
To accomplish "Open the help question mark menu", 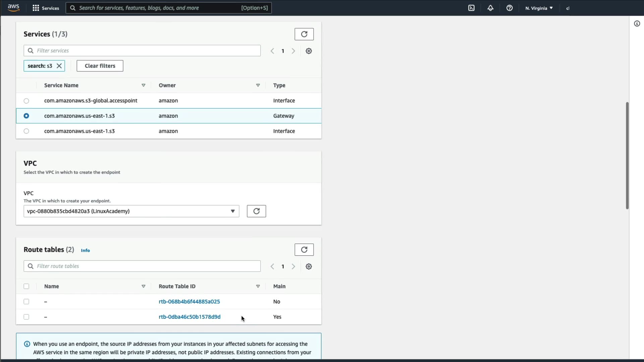I will [509, 8].
